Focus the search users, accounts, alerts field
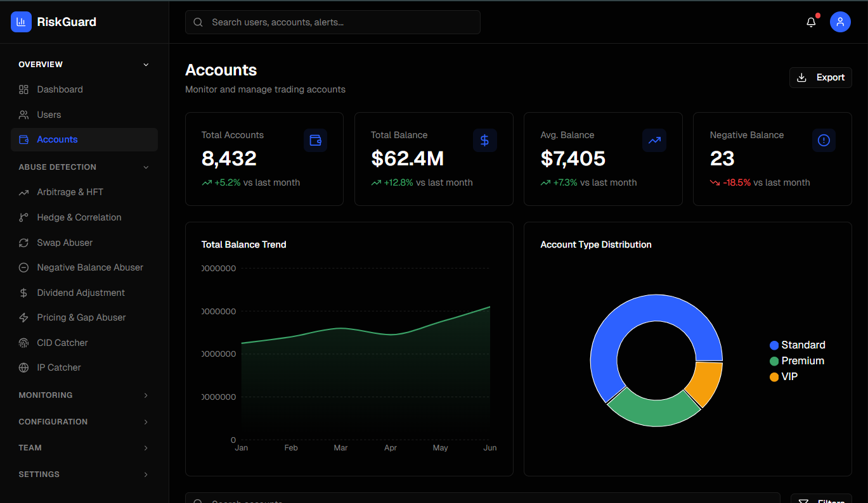 pos(333,22)
